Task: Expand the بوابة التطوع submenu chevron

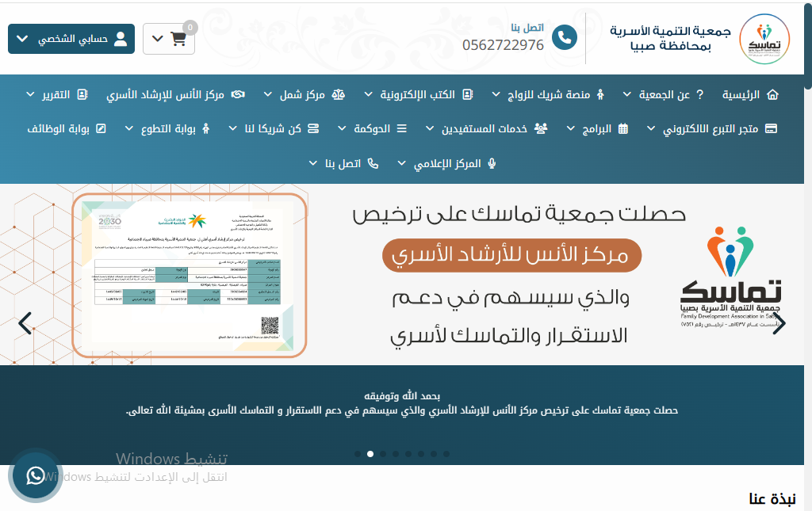Action: click(x=129, y=129)
